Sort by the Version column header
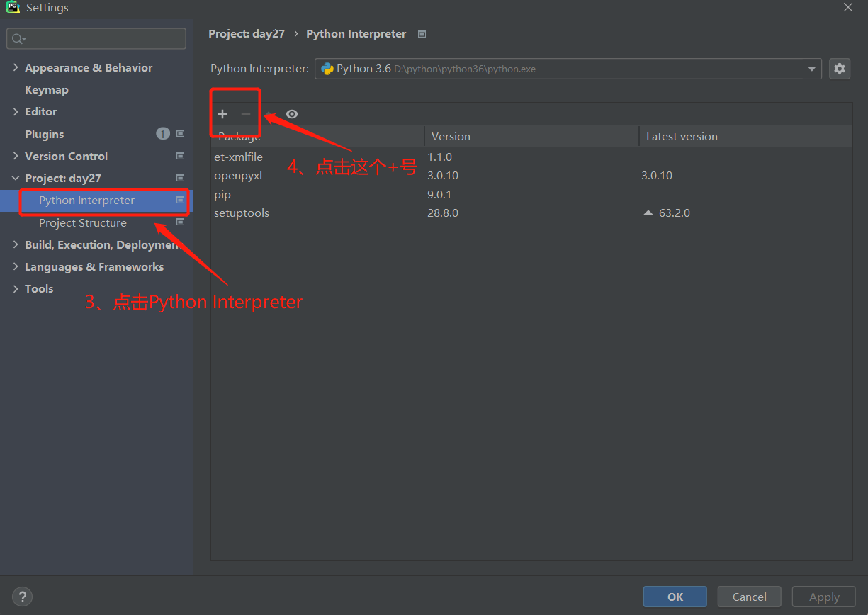The image size is (868, 615). [x=531, y=136]
